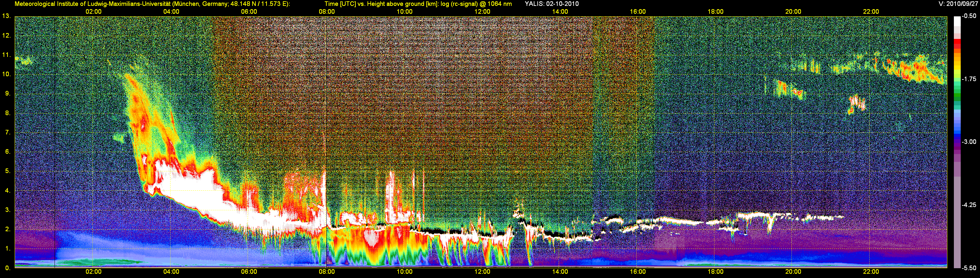Click the 10:00 label on the top time axis
980x278 pixels.
click(x=404, y=12)
